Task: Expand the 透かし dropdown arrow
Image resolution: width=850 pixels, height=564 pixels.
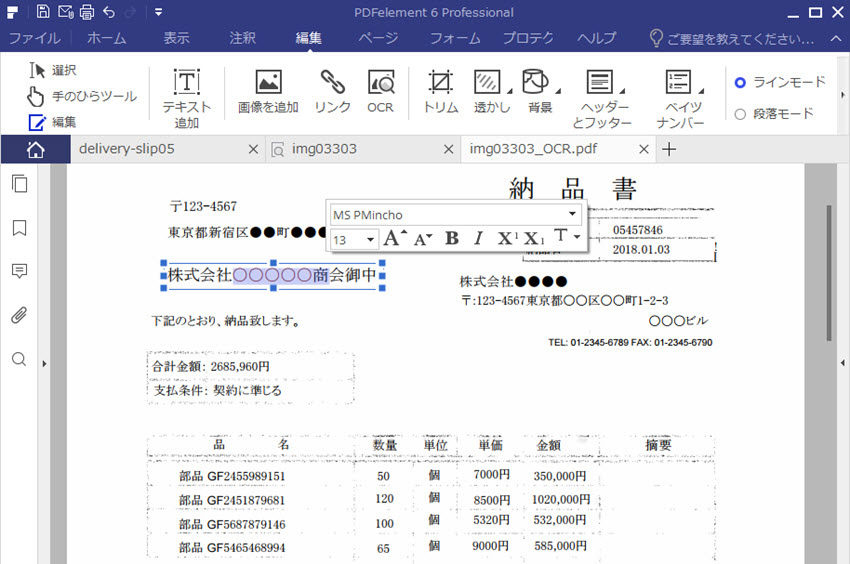Action: (x=509, y=91)
